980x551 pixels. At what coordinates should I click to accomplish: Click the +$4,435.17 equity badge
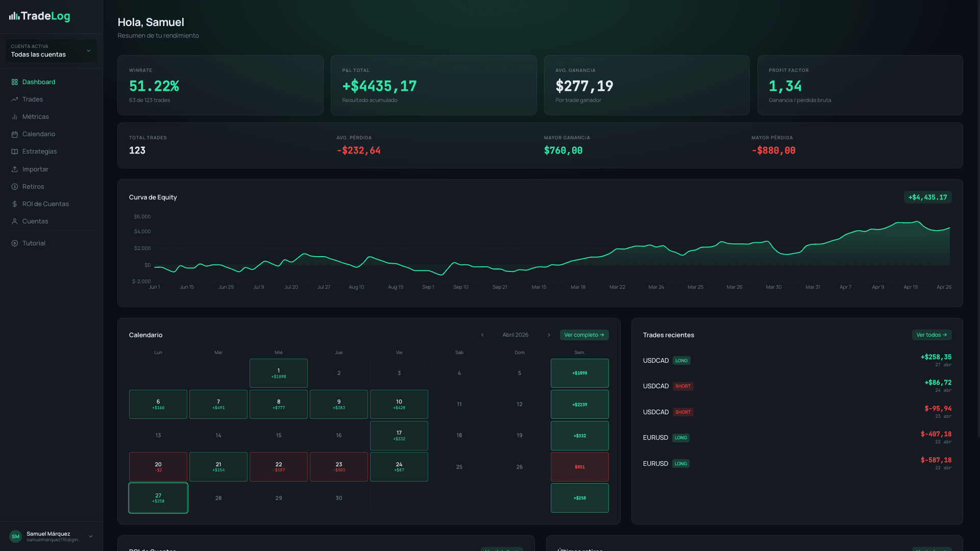[x=927, y=197]
